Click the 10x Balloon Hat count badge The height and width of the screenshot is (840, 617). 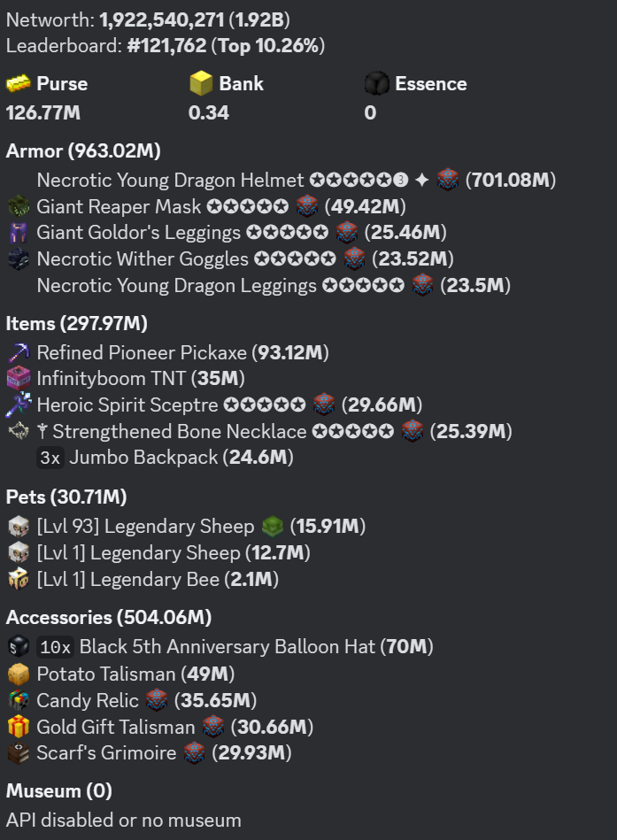point(55,647)
